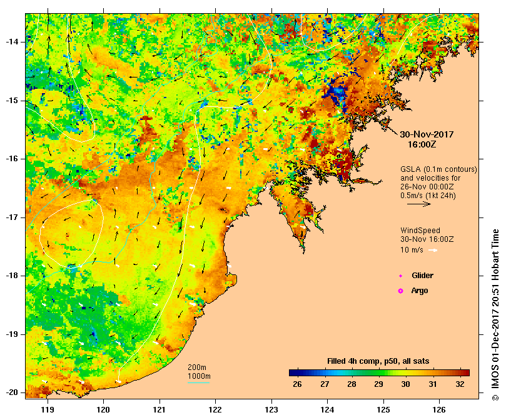Click the longitude label '121'
Screen dimensions: 506x420
pos(159,409)
